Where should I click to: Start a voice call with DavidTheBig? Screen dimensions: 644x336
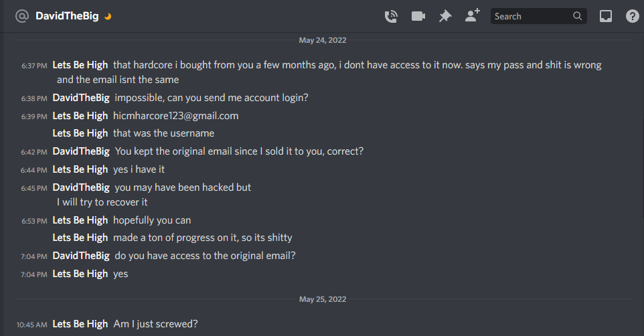391,16
